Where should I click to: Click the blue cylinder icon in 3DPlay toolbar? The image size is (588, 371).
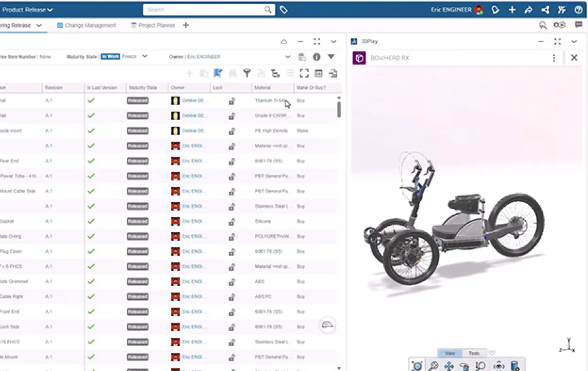click(515, 366)
